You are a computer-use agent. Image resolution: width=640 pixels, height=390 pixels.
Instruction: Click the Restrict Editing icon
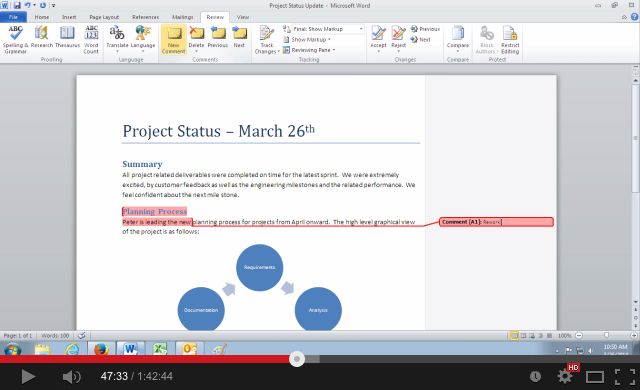point(510,40)
